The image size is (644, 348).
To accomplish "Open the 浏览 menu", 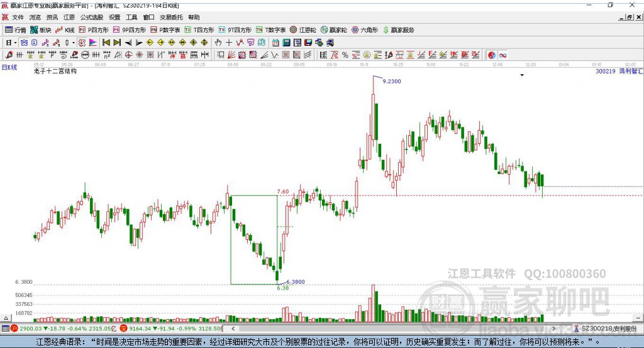I will (x=35, y=17).
